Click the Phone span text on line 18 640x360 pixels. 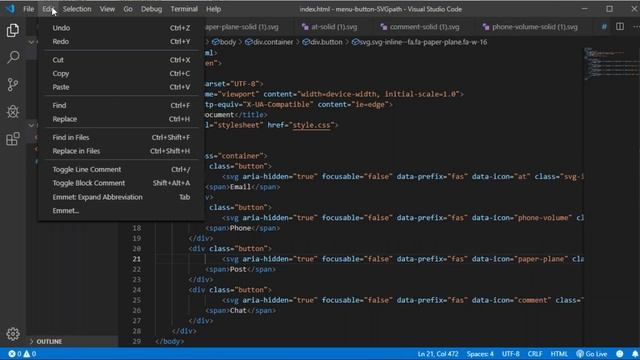pyautogui.click(x=240, y=228)
